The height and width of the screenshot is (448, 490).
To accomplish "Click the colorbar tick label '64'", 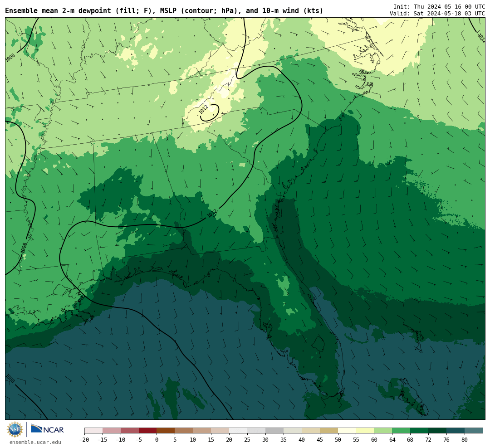I will coord(392,439).
